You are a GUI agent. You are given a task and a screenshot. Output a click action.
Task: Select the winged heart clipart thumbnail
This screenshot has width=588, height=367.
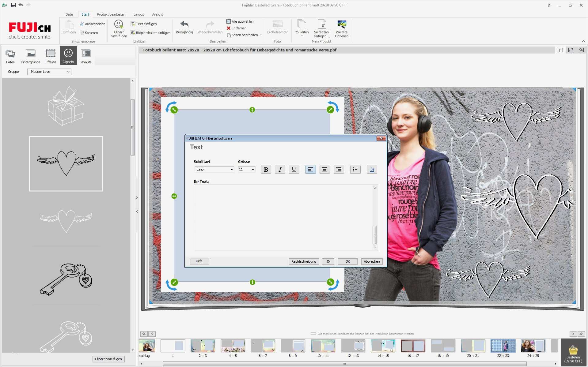click(66, 164)
